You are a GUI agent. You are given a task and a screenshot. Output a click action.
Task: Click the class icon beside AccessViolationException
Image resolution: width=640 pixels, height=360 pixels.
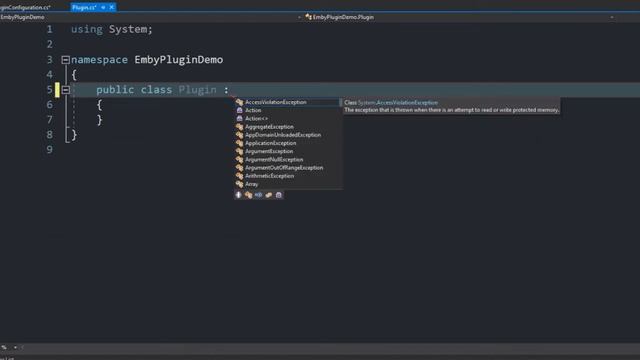[240, 102]
